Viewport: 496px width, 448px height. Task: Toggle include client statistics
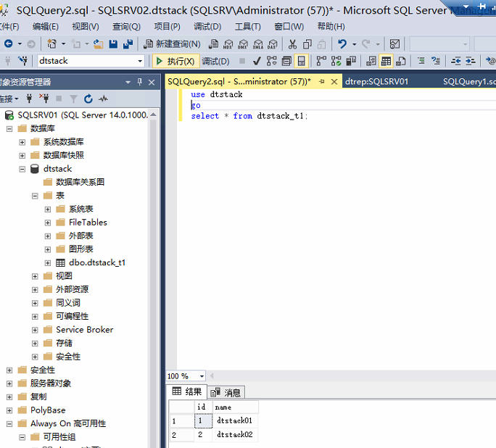[x=351, y=61]
